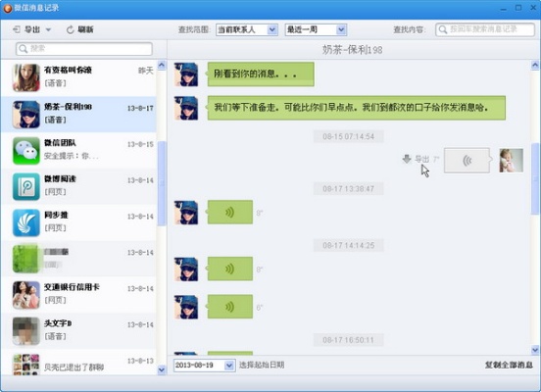
Task: Click sender avatar beside 刚看到你的消息
Action: pyautogui.click(x=186, y=74)
